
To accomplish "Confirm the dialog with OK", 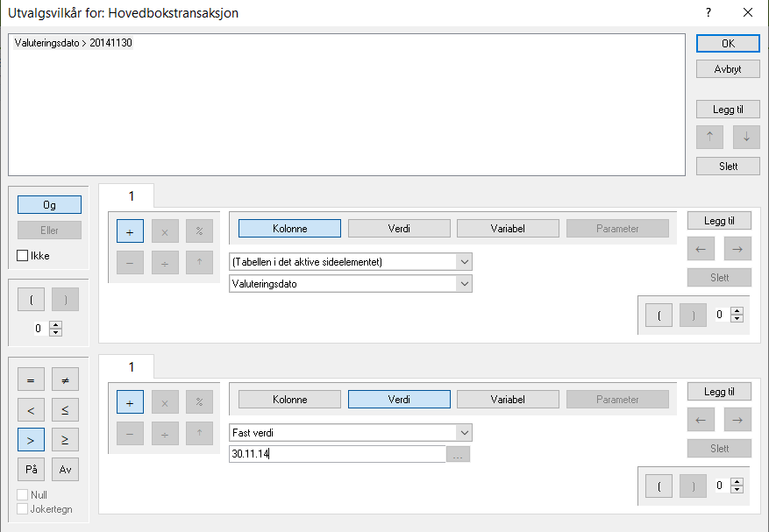I will click(728, 44).
